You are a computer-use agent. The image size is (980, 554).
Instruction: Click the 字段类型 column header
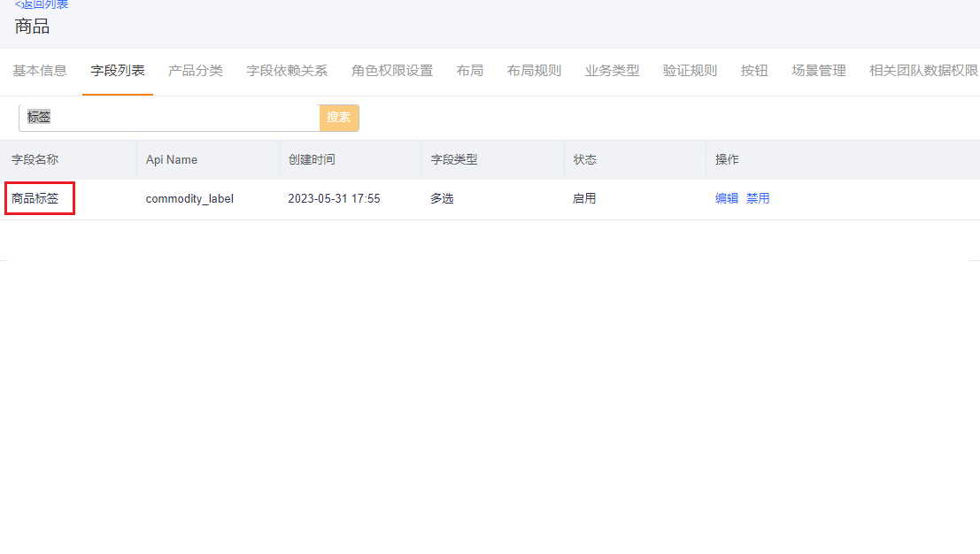[454, 160]
